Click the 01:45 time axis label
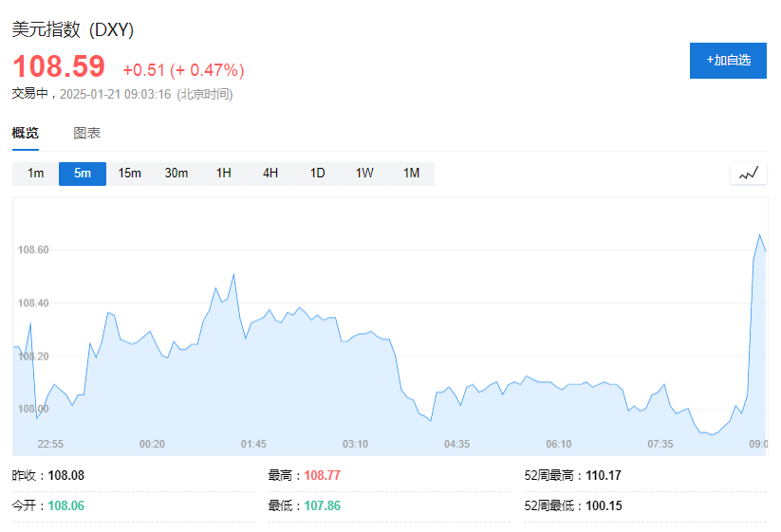This screenshot has width=781, height=532. pyautogui.click(x=253, y=444)
